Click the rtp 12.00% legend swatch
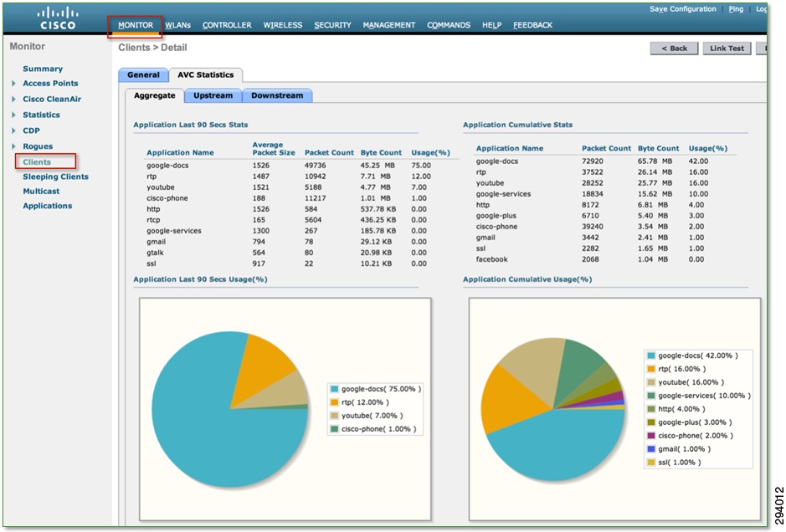Screen dimensions: 786x532 pyautogui.click(x=334, y=402)
